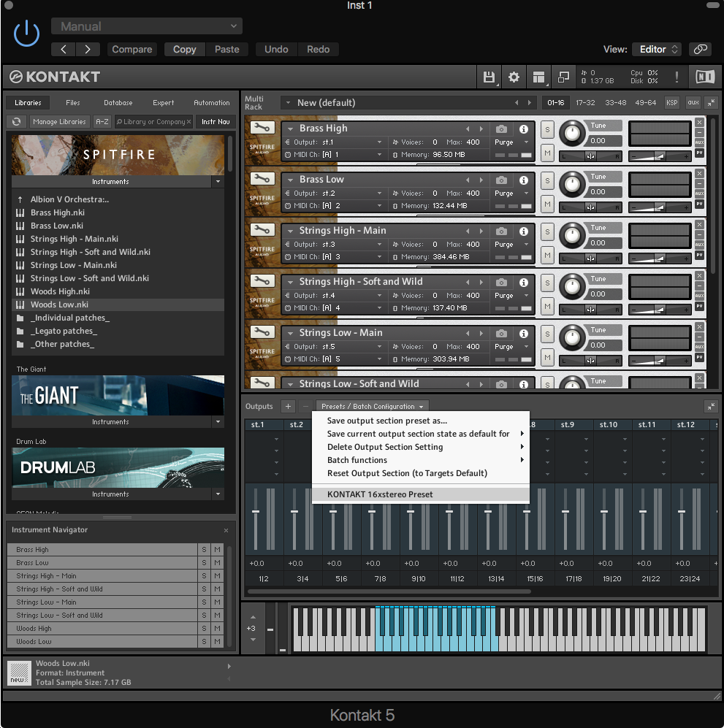Mute Woods High in Instrument Navigator
The width and height of the screenshot is (724, 728).
pos(217,628)
